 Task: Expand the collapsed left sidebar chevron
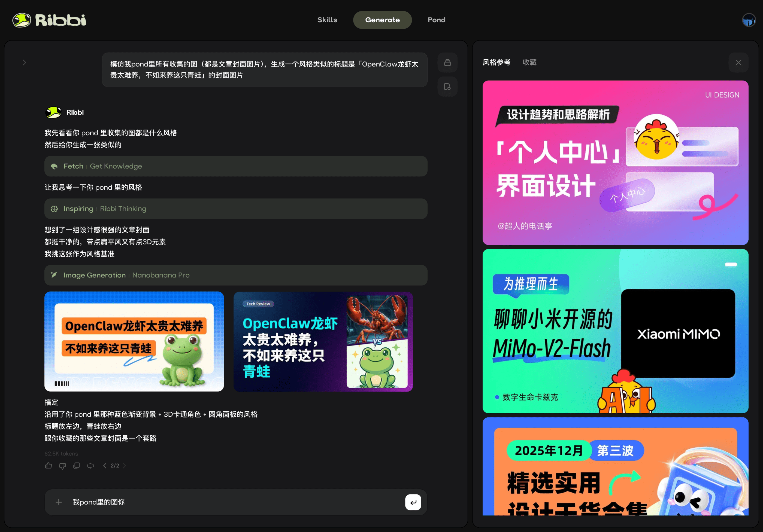24,62
